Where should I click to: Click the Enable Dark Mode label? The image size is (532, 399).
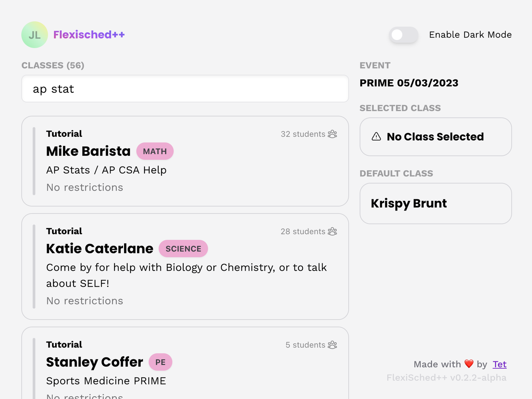[470, 35]
